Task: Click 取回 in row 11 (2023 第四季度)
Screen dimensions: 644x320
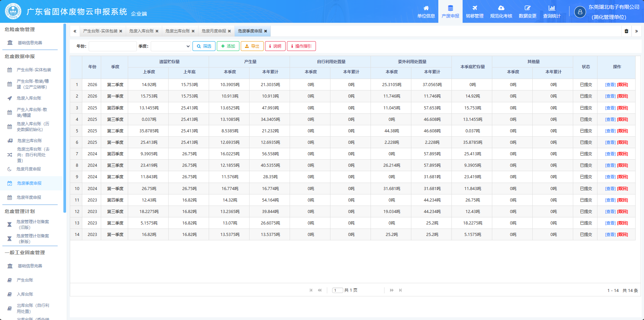Action: pyautogui.click(x=622, y=200)
